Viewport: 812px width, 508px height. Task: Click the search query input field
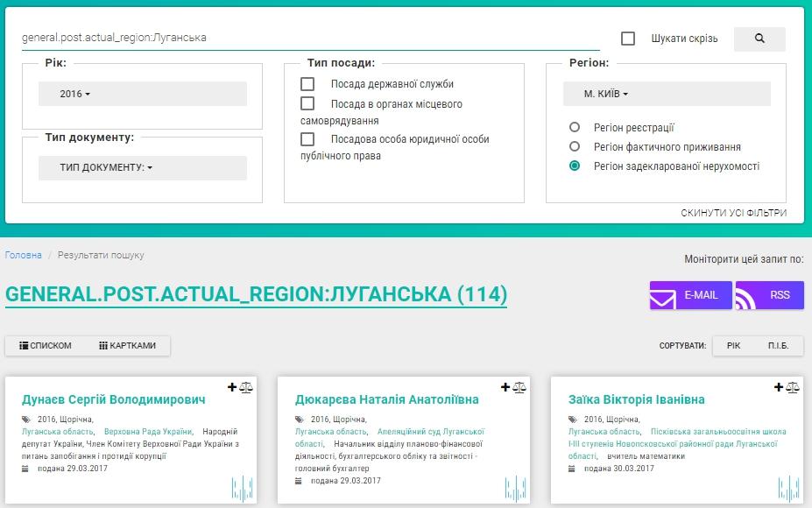point(307,38)
